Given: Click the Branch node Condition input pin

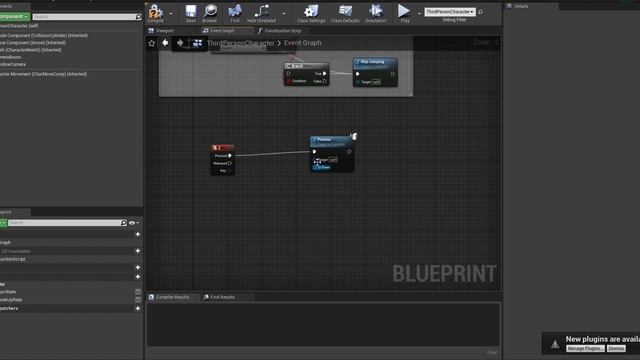Looking at the screenshot, I should pos(289,81).
